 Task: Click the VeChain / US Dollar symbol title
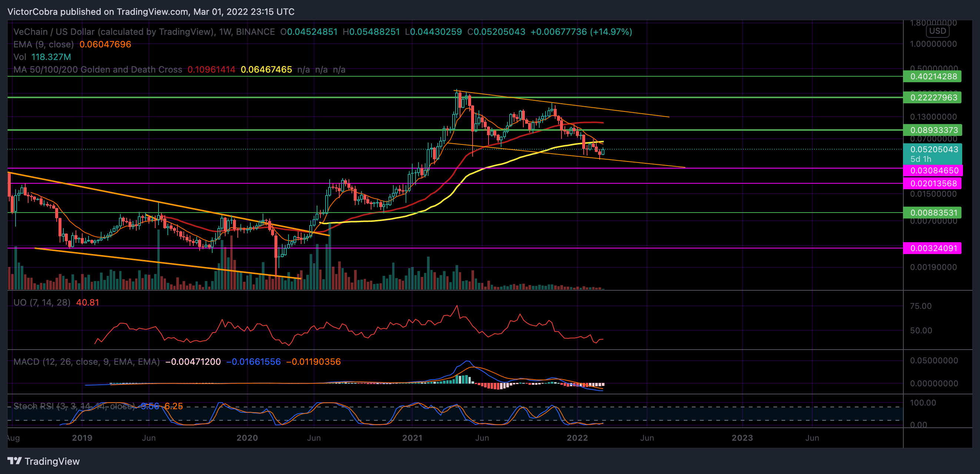(144, 31)
